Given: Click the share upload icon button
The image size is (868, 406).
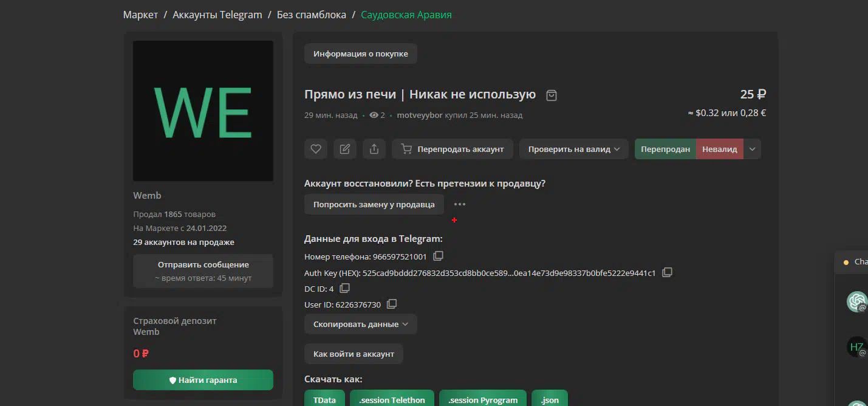Looking at the screenshot, I should tap(374, 149).
